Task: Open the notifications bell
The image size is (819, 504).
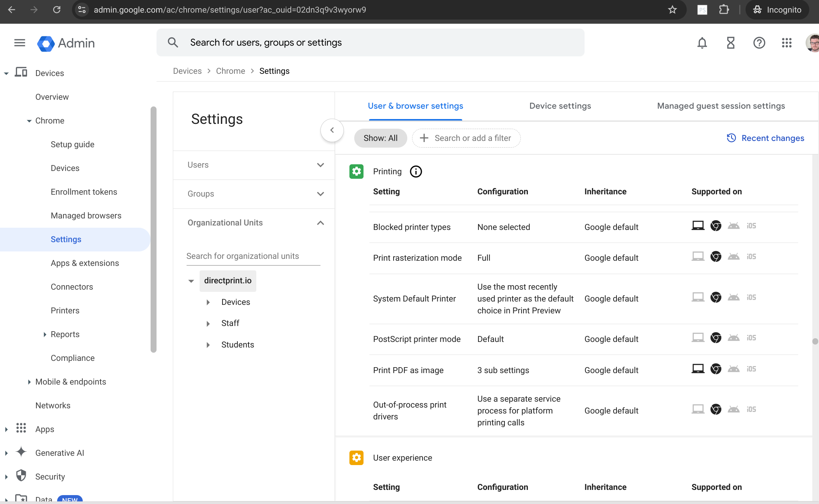Action: pos(702,43)
